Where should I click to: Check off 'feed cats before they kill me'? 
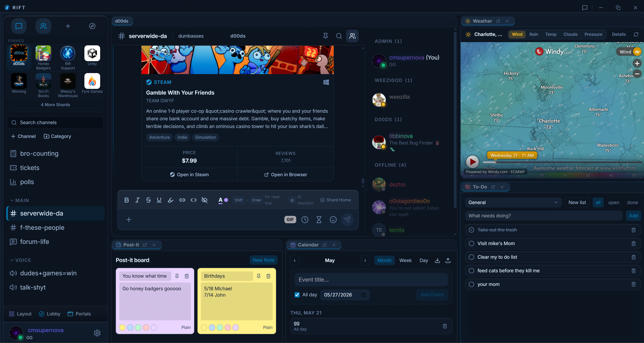tap(471, 271)
